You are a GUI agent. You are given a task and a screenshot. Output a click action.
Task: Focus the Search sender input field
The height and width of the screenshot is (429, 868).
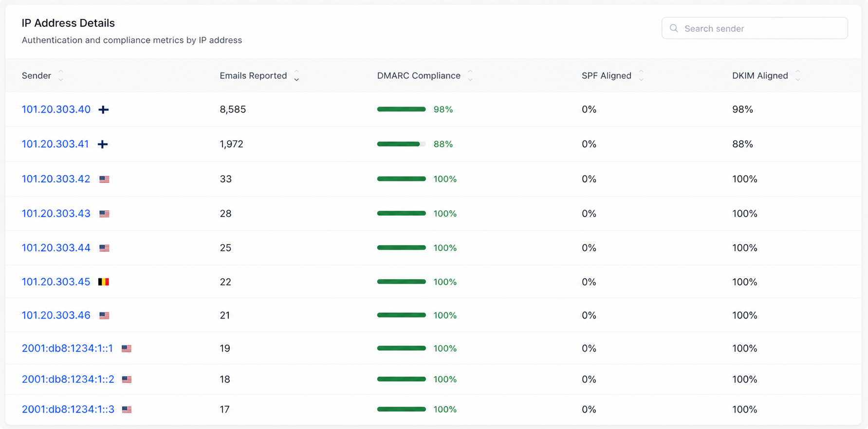point(755,28)
